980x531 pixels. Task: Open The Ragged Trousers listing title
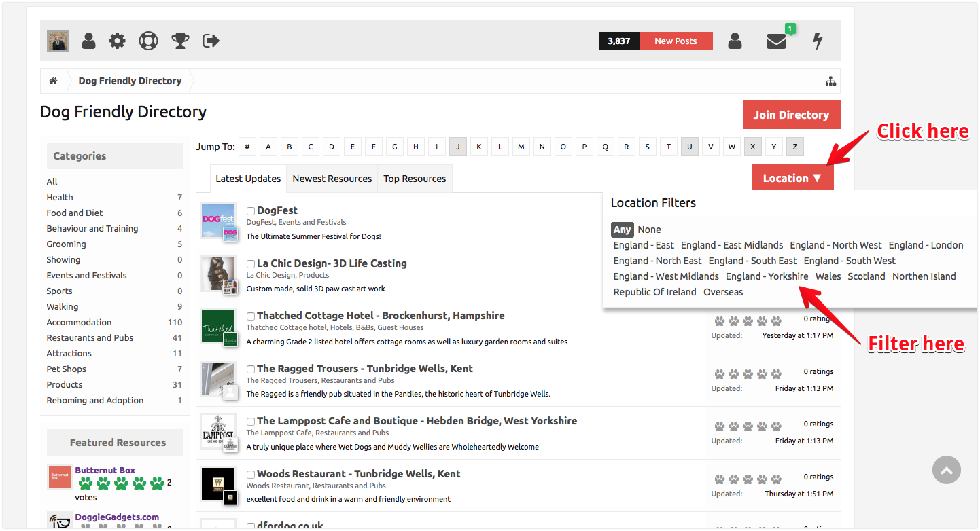click(x=365, y=369)
